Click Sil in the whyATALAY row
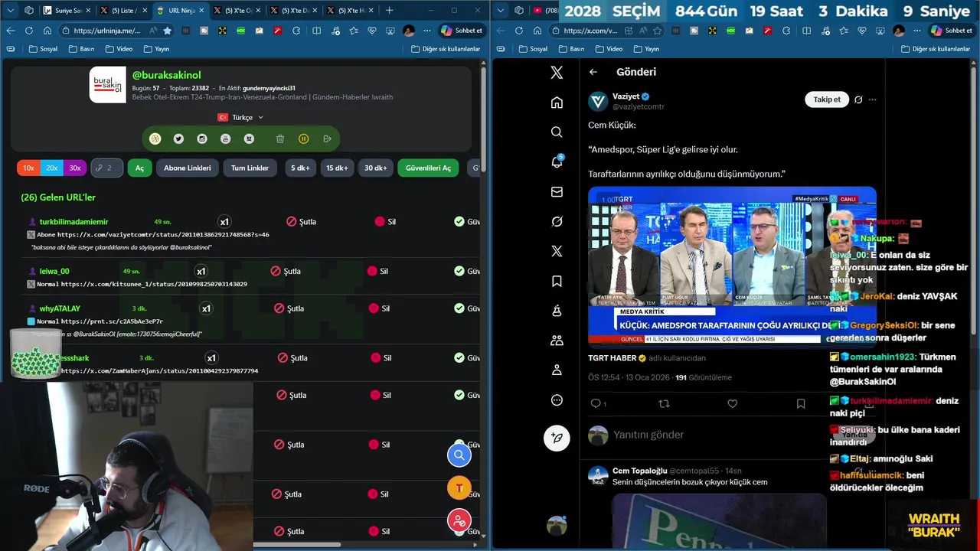Image resolution: width=980 pixels, height=551 pixels. (x=379, y=308)
